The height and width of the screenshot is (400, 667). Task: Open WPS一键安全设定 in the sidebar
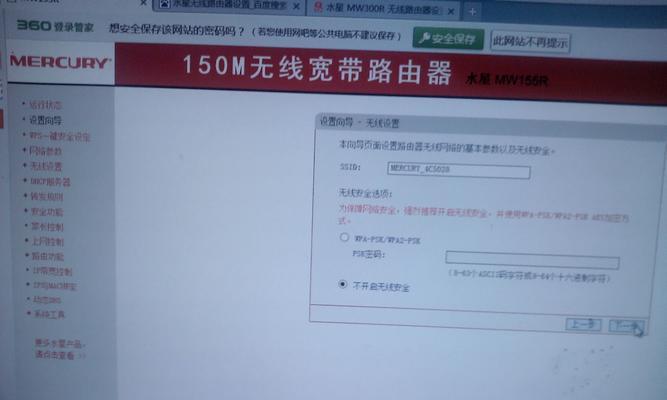[60, 136]
